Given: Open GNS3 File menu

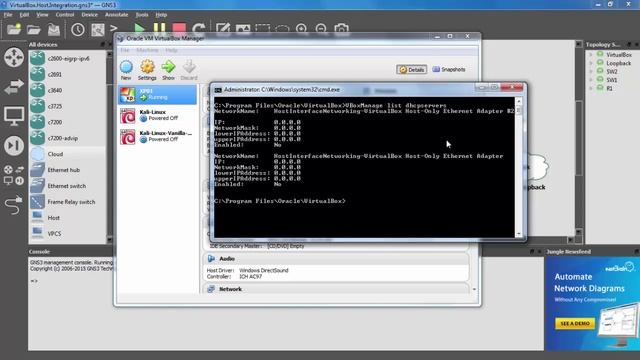Looking at the screenshot, I should pyautogui.click(x=8, y=15).
